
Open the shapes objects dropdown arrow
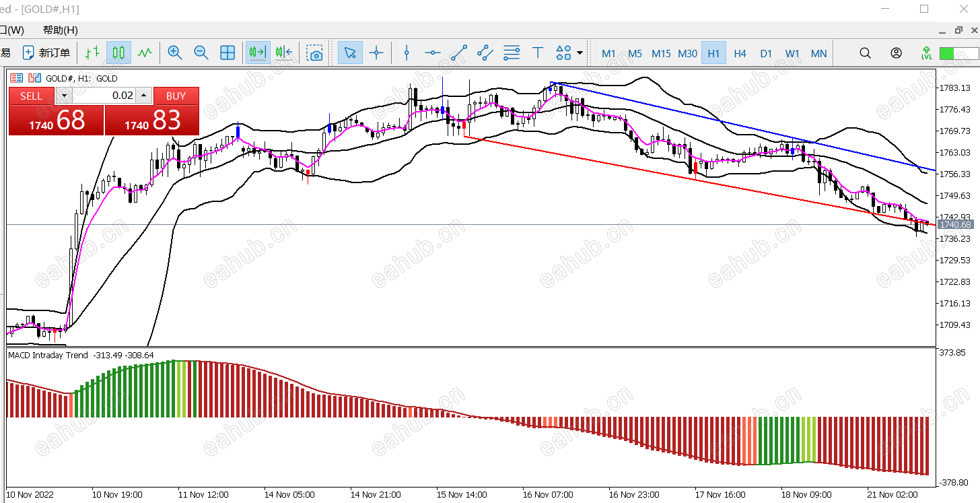580,53
